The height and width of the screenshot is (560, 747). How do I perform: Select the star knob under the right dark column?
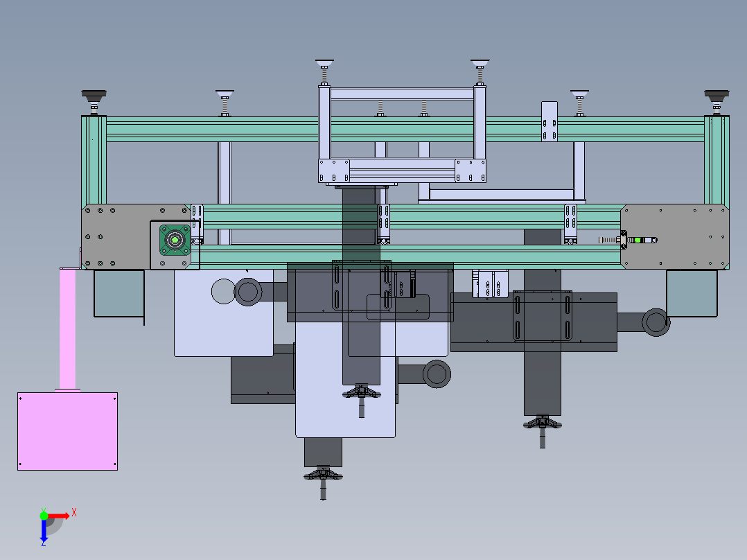pyautogui.click(x=542, y=431)
